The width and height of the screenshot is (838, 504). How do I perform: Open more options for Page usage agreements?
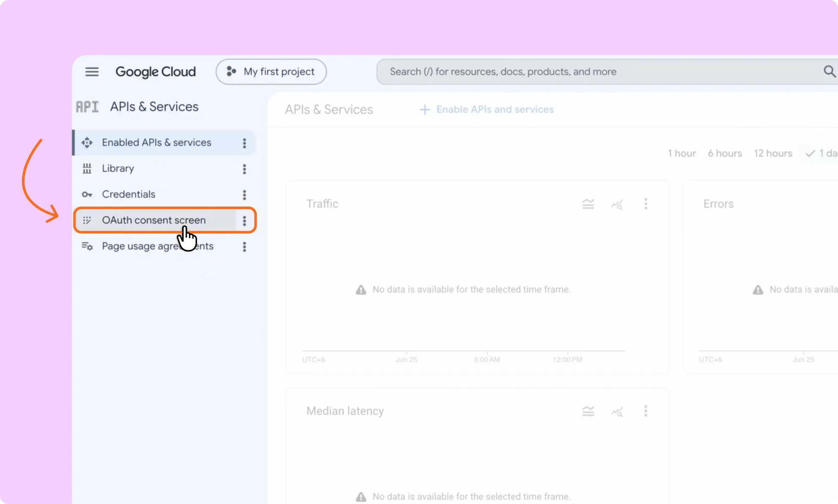[244, 247]
